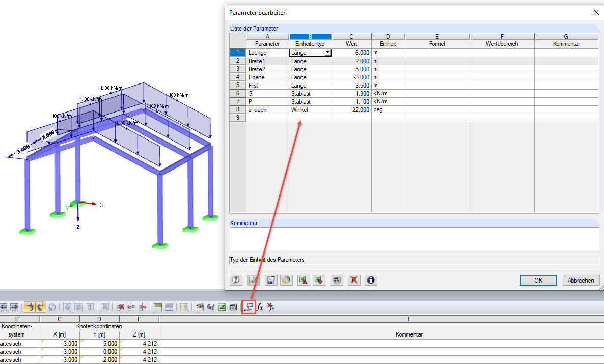Click the value '1.300' for G
604x364 pixels.
[x=351, y=93]
